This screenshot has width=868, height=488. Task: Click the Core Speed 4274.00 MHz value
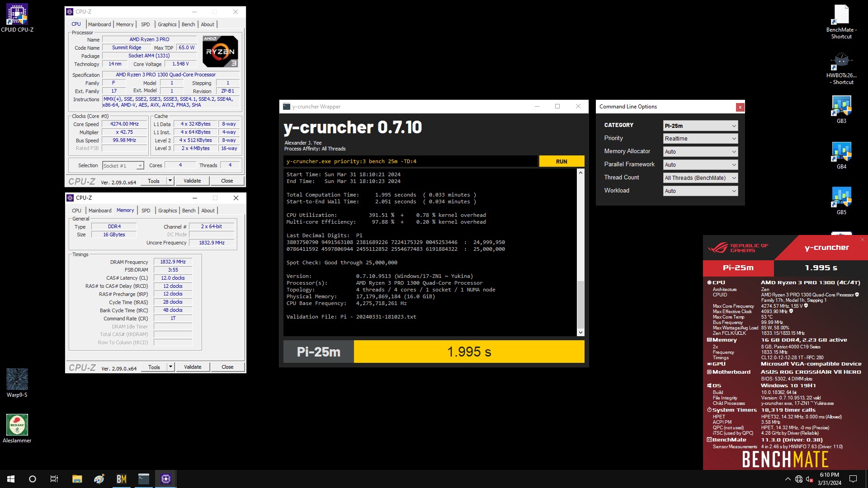[x=124, y=124]
